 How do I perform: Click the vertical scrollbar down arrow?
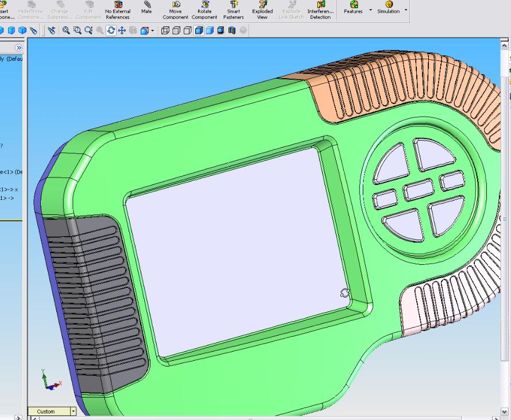coord(505,411)
